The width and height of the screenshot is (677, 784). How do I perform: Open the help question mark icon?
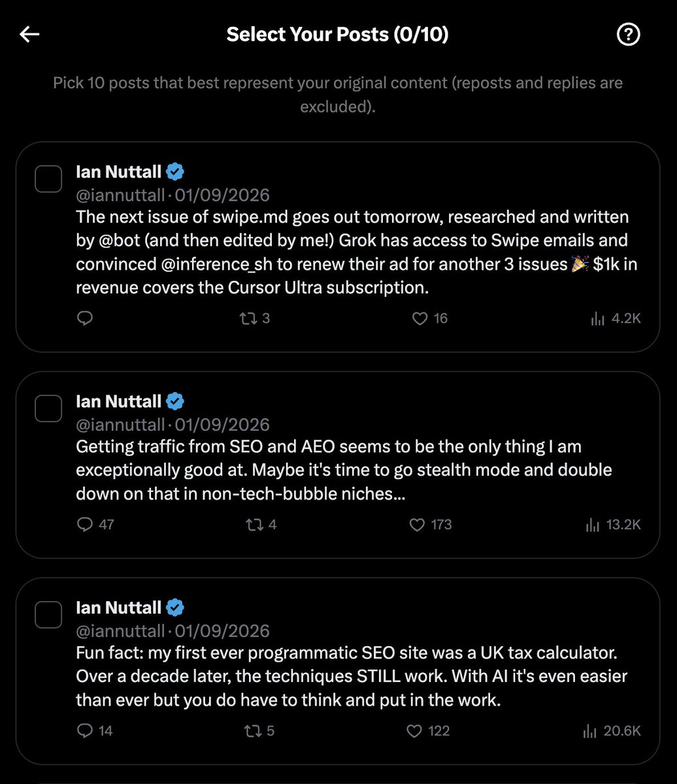[x=628, y=35]
